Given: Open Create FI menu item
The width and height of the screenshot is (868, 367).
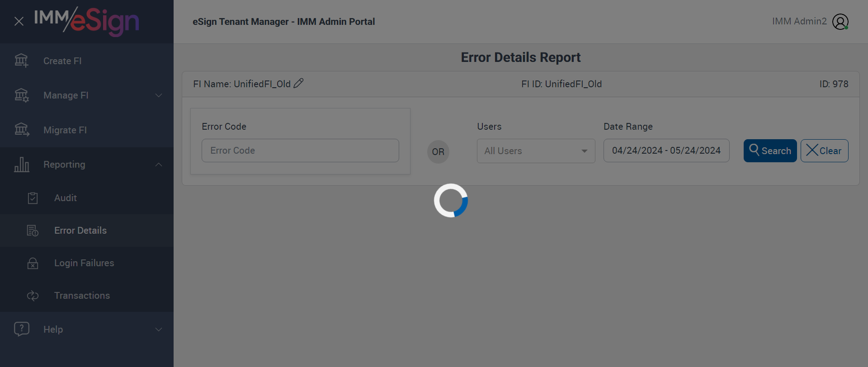Looking at the screenshot, I should [87, 61].
